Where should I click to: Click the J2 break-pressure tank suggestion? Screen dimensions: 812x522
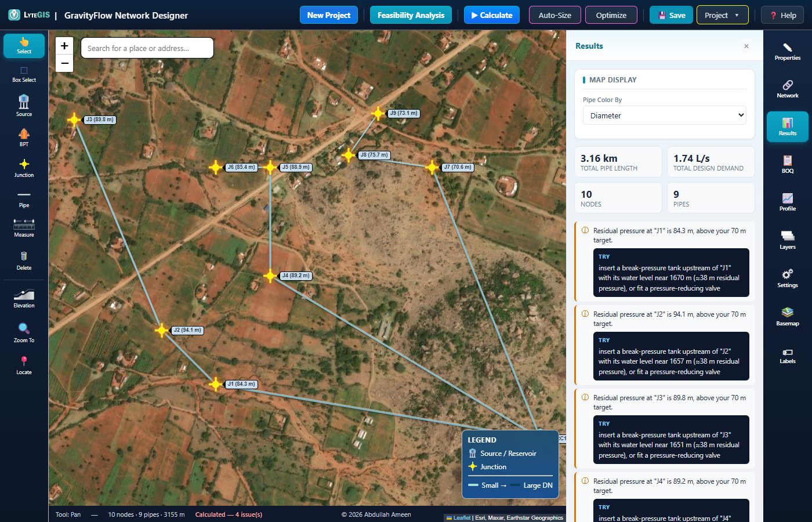(x=671, y=356)
